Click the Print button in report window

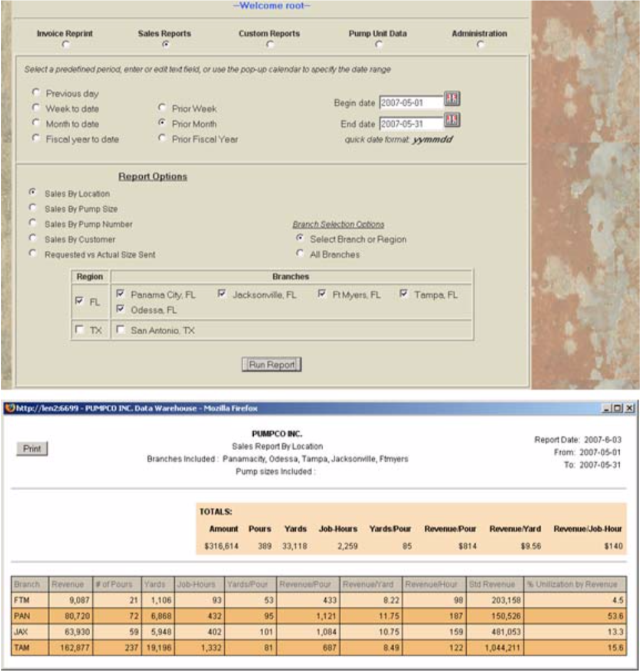(32, 449)
